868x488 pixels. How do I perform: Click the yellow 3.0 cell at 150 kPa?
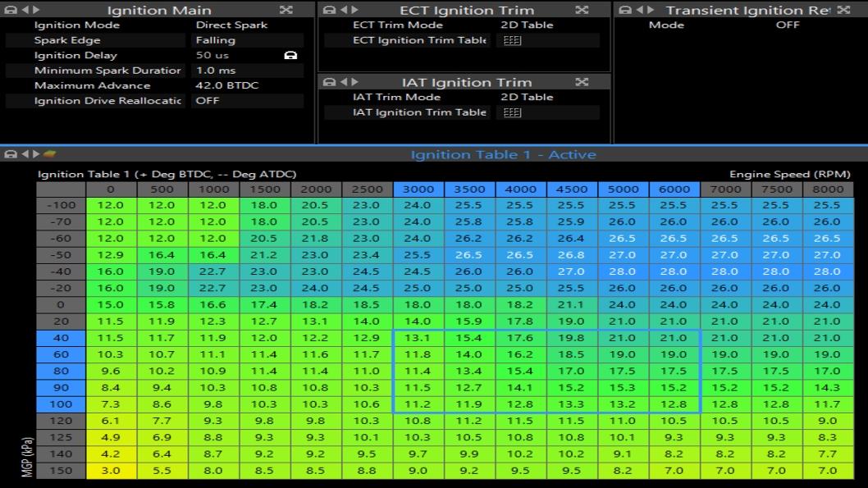pyautogui.click(x=111, y=471)
